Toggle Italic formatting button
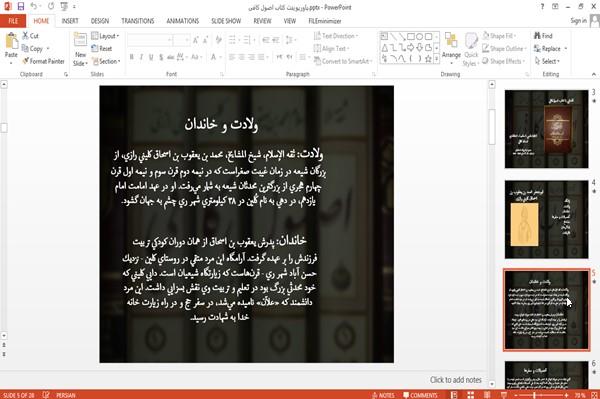The width and height of the screenshot is (600, 399). click(x=142, y=57)
